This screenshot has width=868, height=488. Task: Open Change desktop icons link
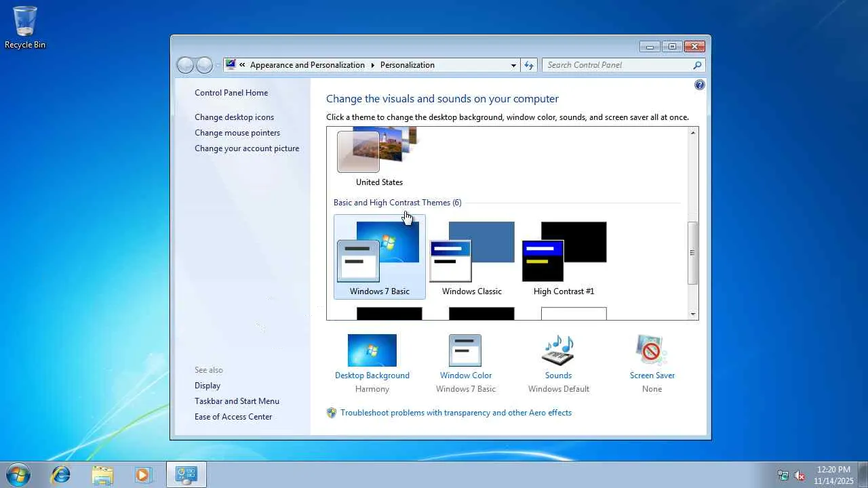(235, 117)
